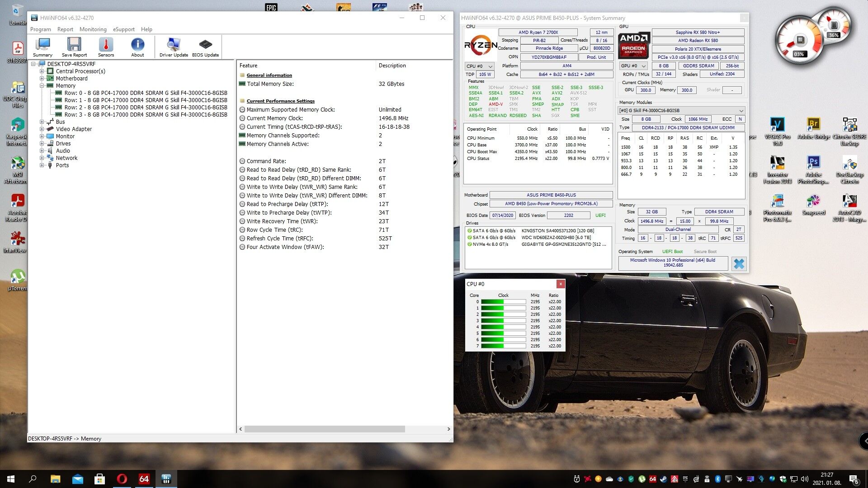Expand the Motherboard tree node
This screenshot has width=868, height=488.
(x=42, y=79)
